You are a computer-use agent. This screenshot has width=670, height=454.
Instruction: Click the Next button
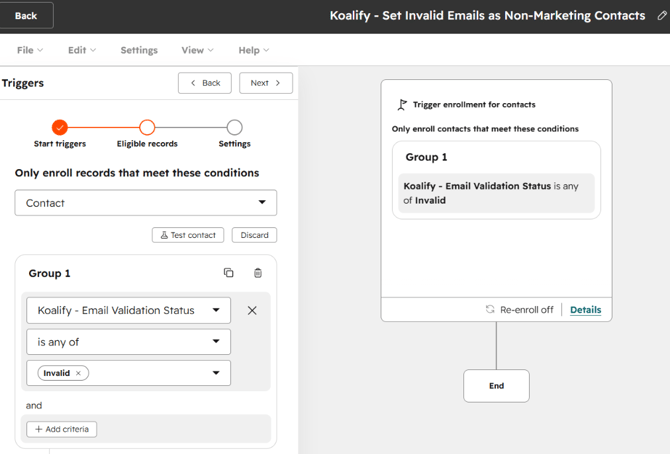[x=266, y=83]
